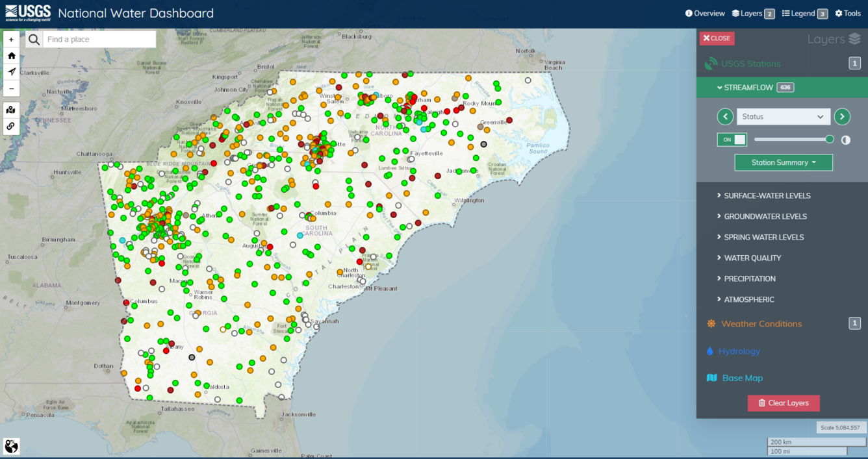Click National Water Dashboard title

pos(136,13)
